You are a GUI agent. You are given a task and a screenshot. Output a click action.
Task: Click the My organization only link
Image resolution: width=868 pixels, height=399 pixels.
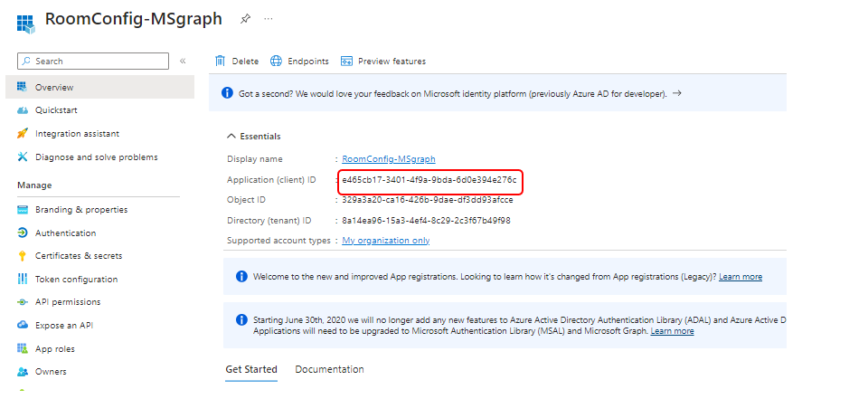coord(386,241)
